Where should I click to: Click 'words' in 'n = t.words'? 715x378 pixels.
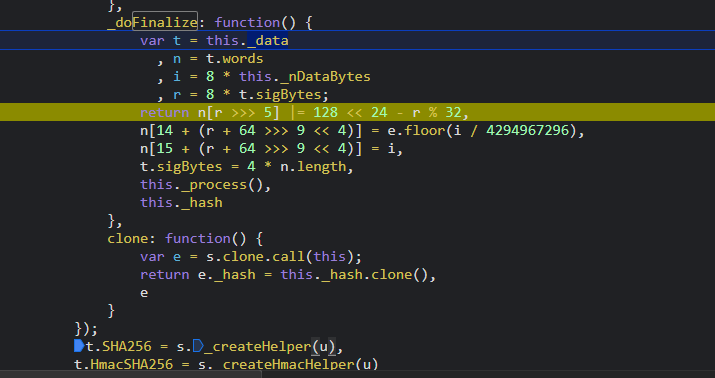coord(243,59)
